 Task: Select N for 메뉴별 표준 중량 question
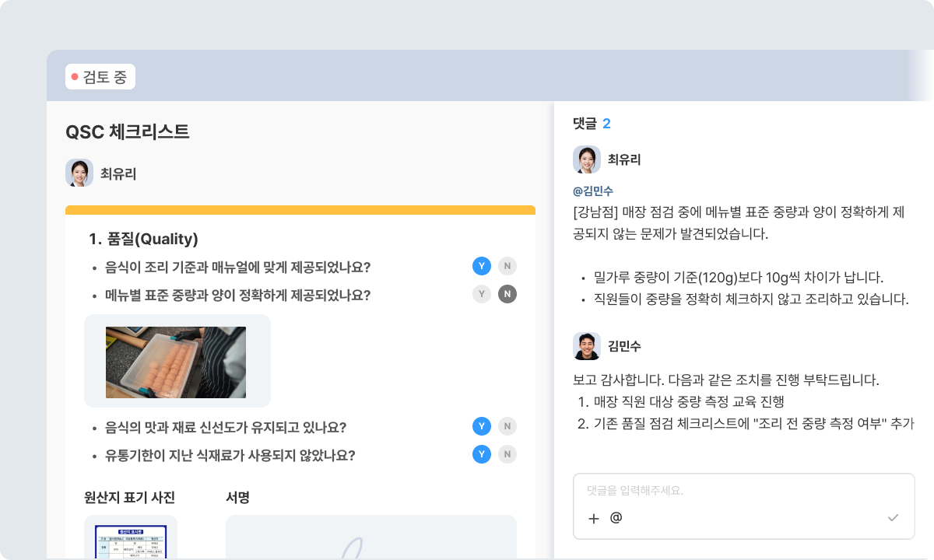pyautogui.click(x=507, y=294)
